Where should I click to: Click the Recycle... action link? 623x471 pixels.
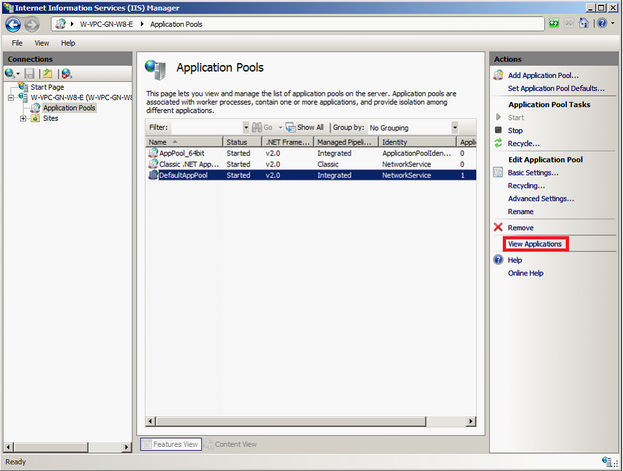[x=524, y=143]
